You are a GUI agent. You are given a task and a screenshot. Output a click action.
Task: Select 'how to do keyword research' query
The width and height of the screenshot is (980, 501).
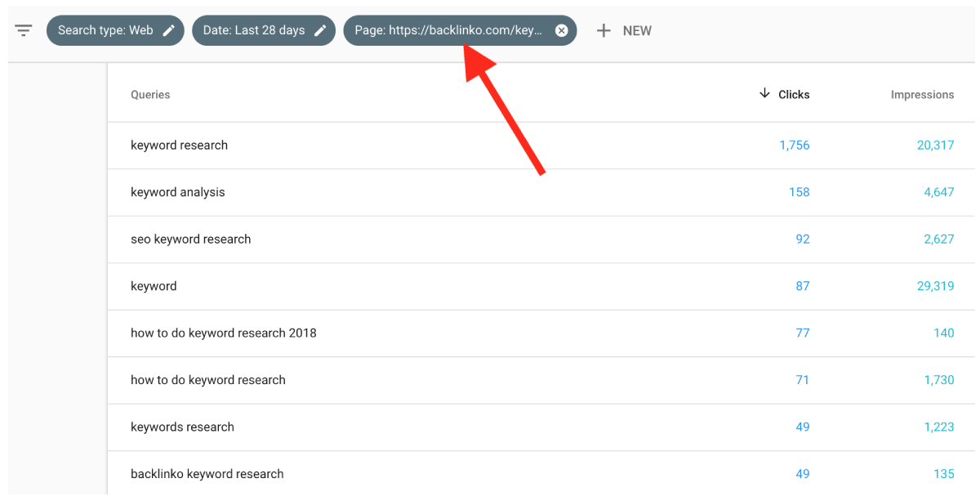pos(207,380)
